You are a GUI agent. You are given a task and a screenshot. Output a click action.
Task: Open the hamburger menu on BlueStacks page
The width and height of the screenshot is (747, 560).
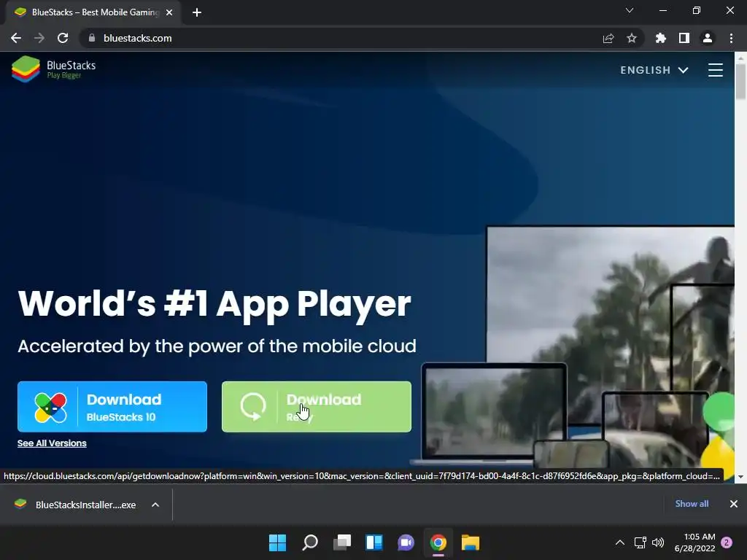tap(715, 70)
